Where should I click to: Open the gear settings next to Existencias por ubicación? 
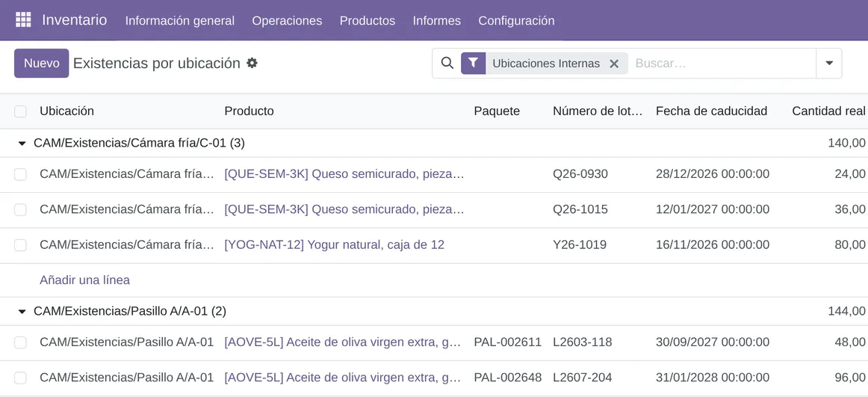click(x=252, y=63)
